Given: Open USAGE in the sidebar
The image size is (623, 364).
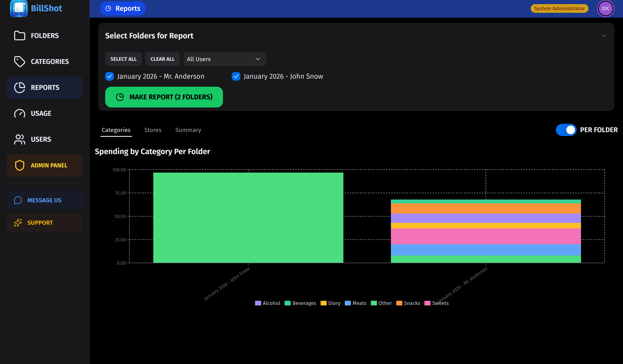Looking at the screenshot, I should pyautogui.click(x=45, y=114).
